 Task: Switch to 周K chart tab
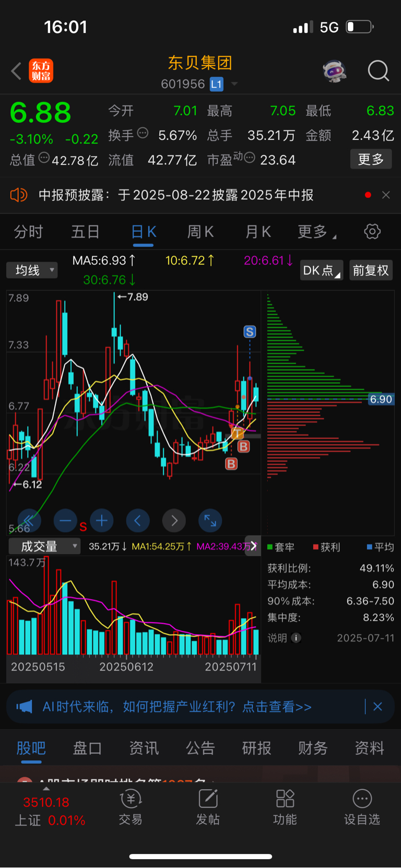click(x=200, y=232)
